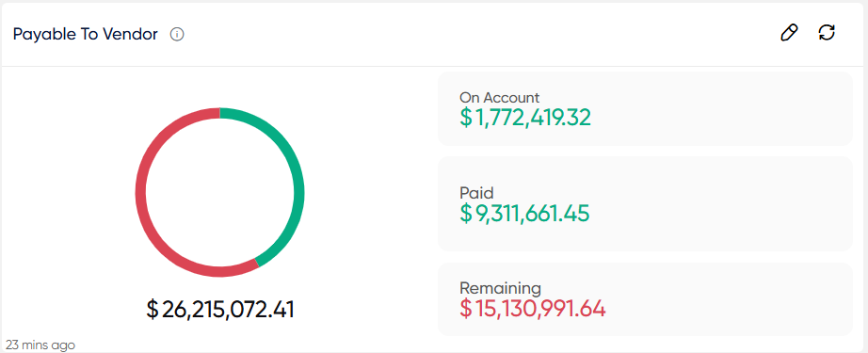Click the $9,311,661.45 Paid amount
The height and width of the screenshot is (353, 868).
524,213
